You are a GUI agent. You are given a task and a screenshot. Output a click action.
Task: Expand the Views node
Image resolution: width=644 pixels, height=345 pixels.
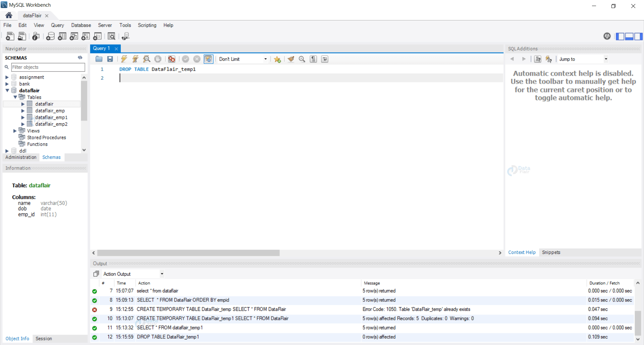(x=15, y=131)
